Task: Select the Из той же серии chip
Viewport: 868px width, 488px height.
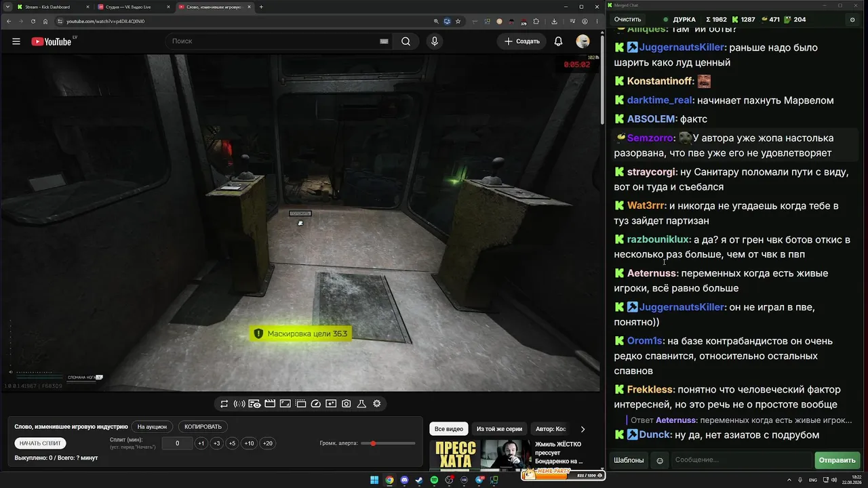Action: coord(499,429)
